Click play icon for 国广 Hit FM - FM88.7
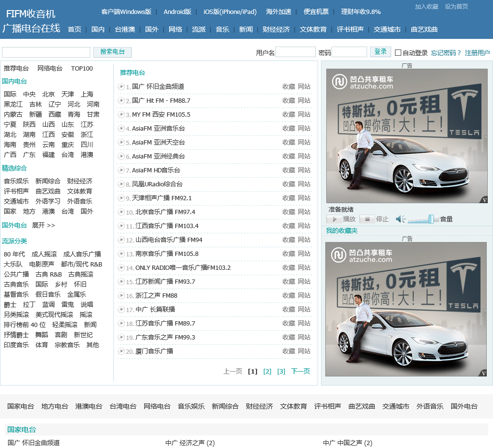 click(x=121, y=100)
